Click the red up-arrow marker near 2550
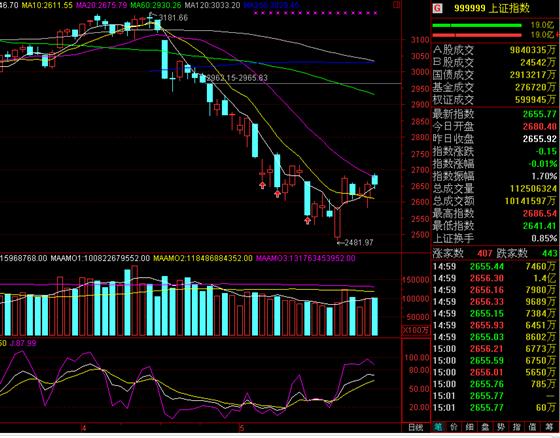The image size is (560, 438). click(308, 220)
